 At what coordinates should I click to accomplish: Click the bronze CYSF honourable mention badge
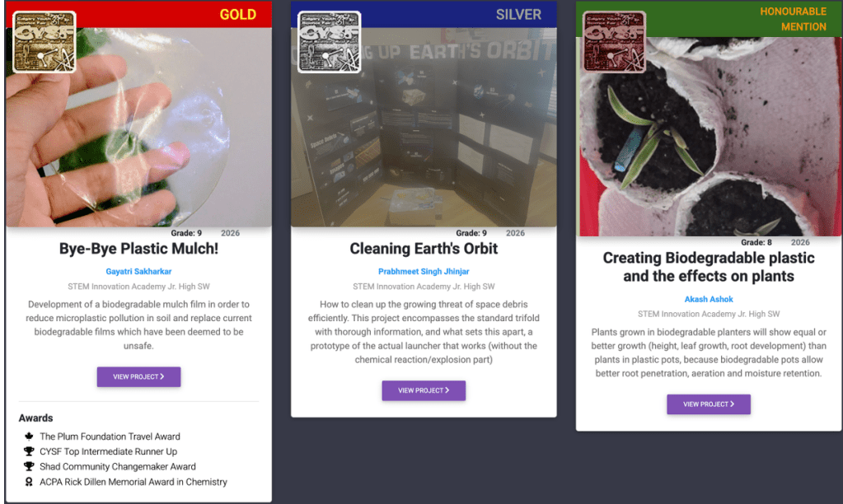coord(614,42)
